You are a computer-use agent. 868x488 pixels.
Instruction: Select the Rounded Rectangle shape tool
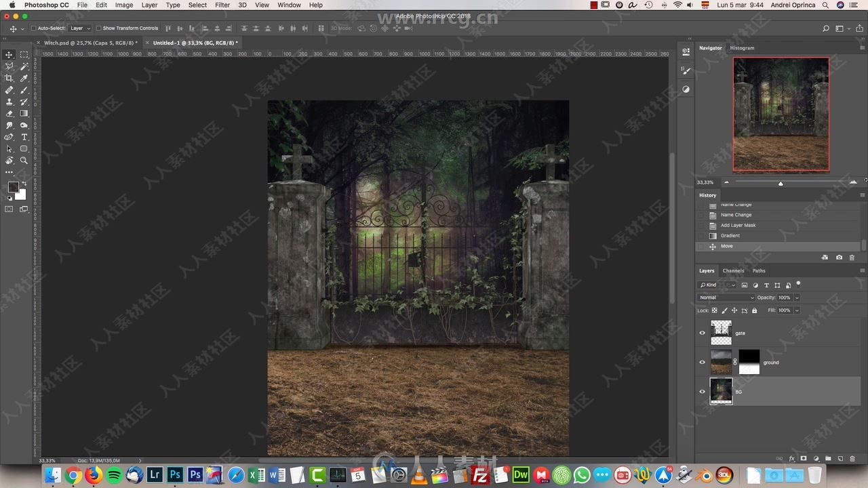(x=24, y=148)
